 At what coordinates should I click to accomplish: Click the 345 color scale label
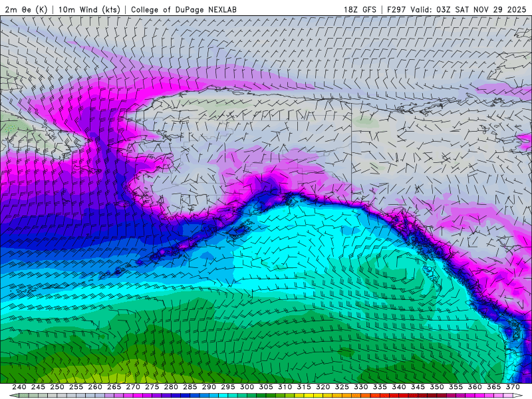coord(418,387)
